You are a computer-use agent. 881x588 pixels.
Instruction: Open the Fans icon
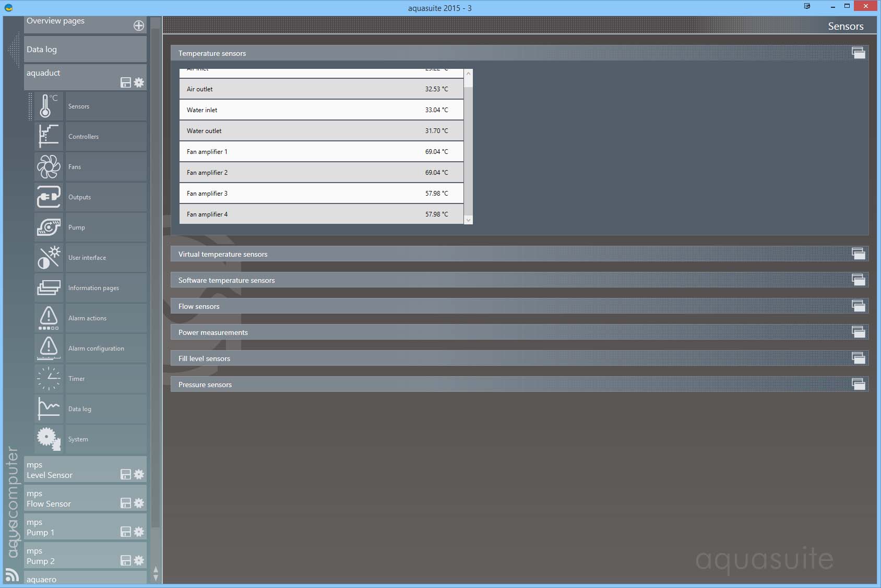(x=49, y=166)
